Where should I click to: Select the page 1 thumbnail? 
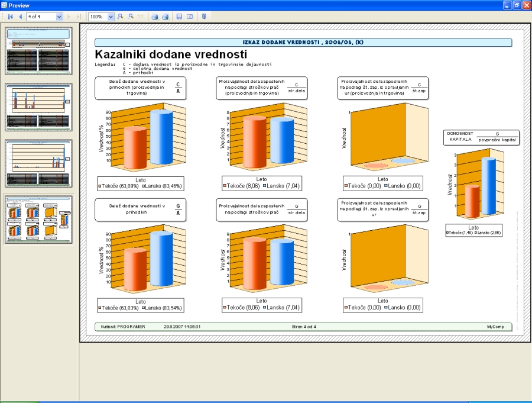[39, 50]
